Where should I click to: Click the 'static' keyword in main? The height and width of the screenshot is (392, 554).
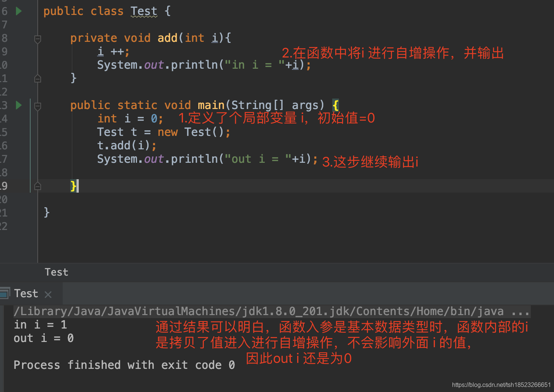(x=137, y=105)
